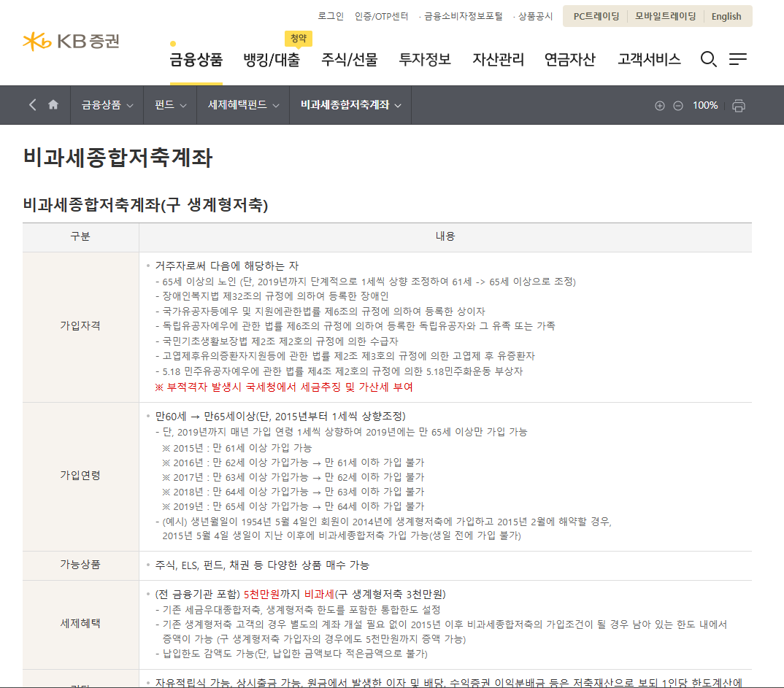Select the 주식/선물 main menu
The image size is (784, 688).
350,60
